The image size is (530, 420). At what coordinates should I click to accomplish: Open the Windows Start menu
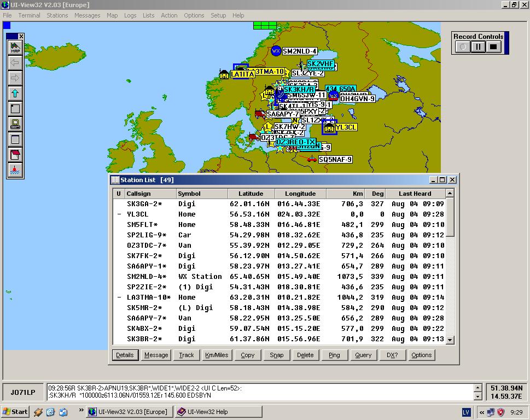click(x=15, y=412)
